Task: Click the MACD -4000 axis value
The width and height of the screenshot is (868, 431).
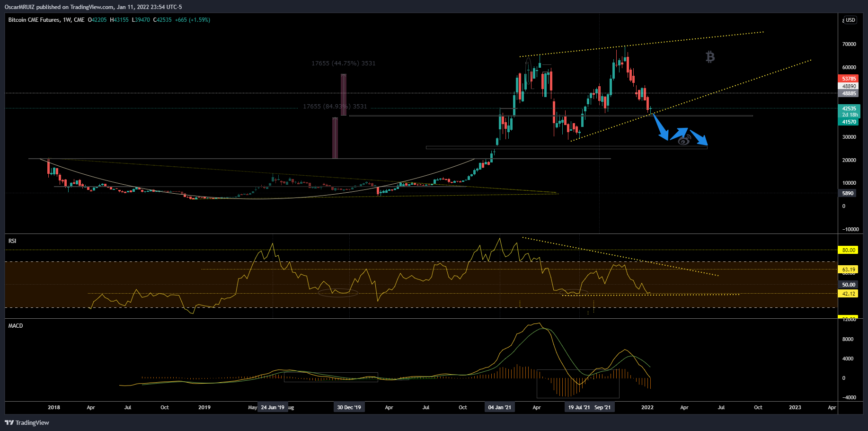Action: 849,397
